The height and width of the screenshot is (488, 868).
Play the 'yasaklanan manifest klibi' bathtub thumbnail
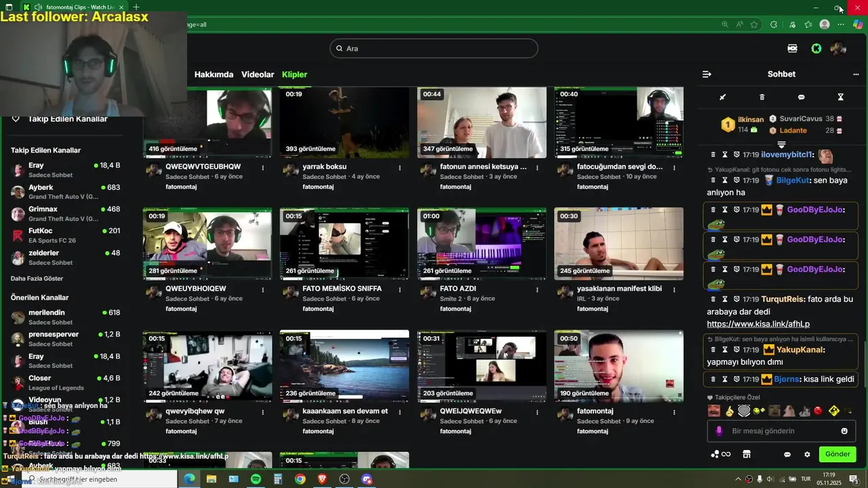pyautogui.click(x=618, y=244)
